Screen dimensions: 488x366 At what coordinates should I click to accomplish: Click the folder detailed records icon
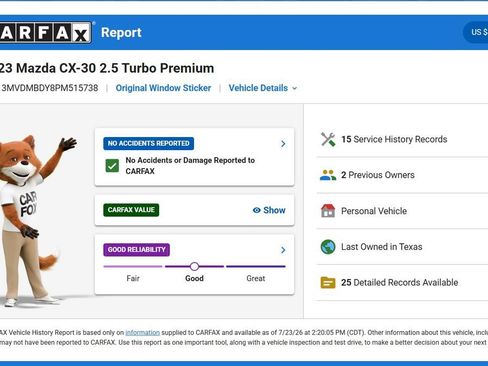coord(328,283)
